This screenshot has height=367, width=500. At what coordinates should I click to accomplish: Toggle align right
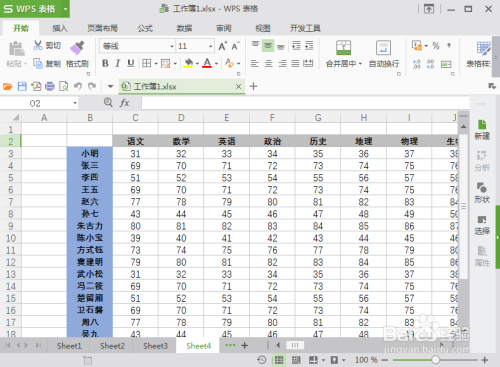click(x=282, y=63)
